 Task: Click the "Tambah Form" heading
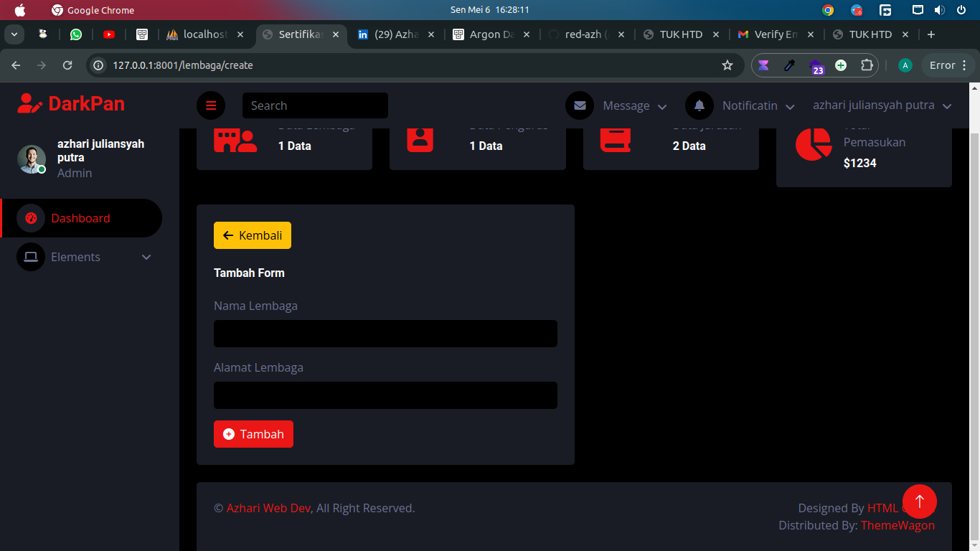click(249, 273)
